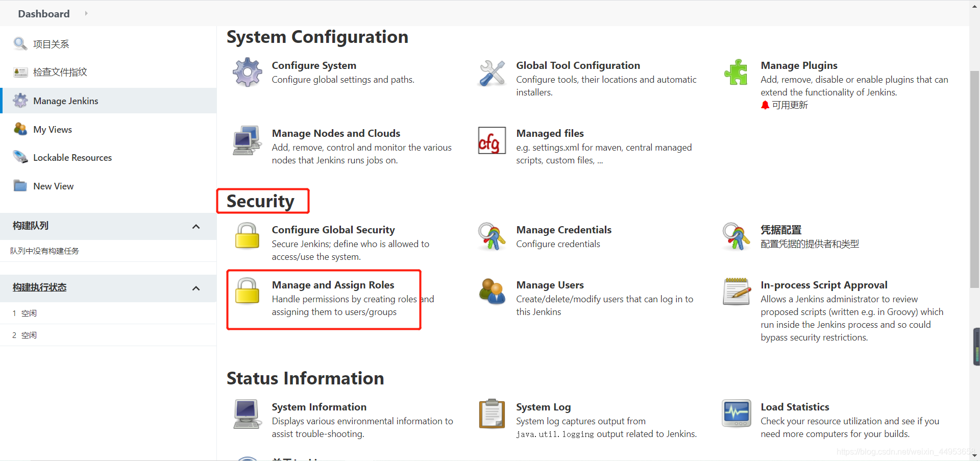The image size is (980, 461).
Task: Click the Configure System gear icon
Action: coord(247,72)
